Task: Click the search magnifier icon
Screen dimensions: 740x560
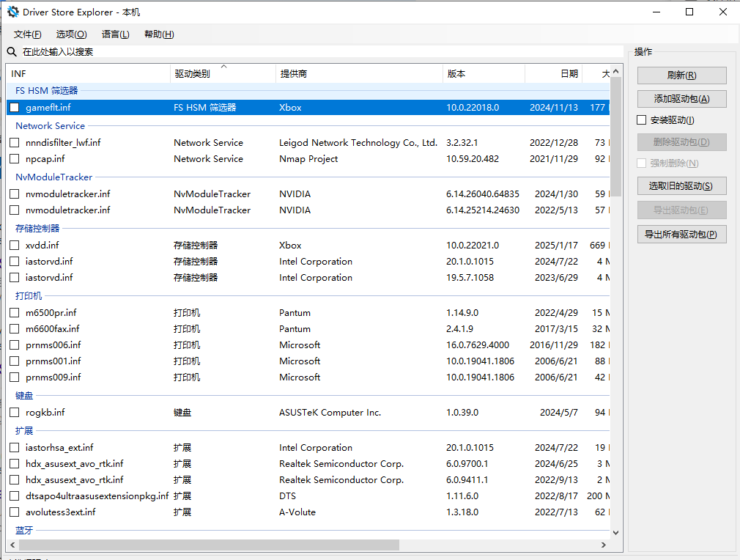Action: pyautogui.click(x=12, y=51)
